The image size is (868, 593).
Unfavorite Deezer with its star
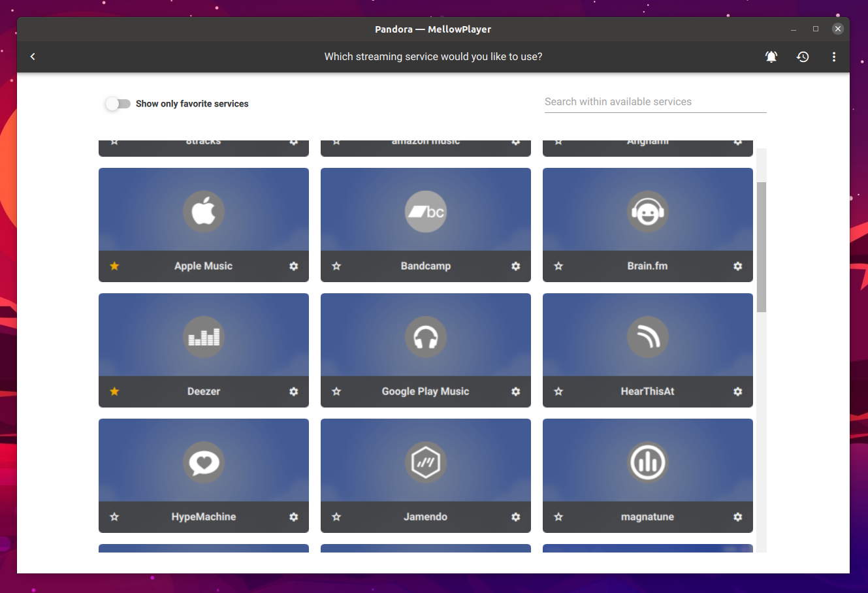(114, 391)
